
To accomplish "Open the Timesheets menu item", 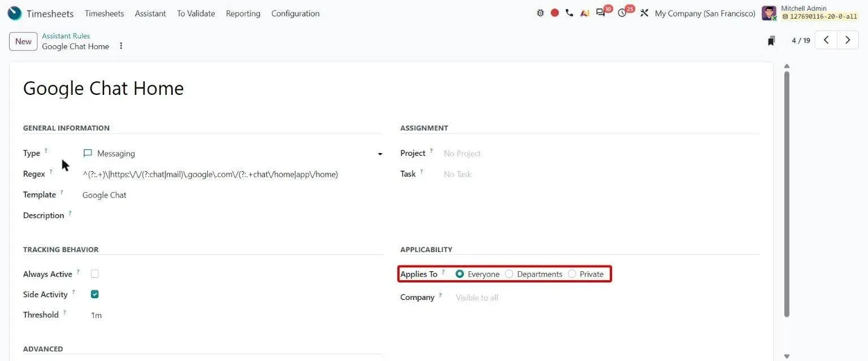I will tap(104, 13).
